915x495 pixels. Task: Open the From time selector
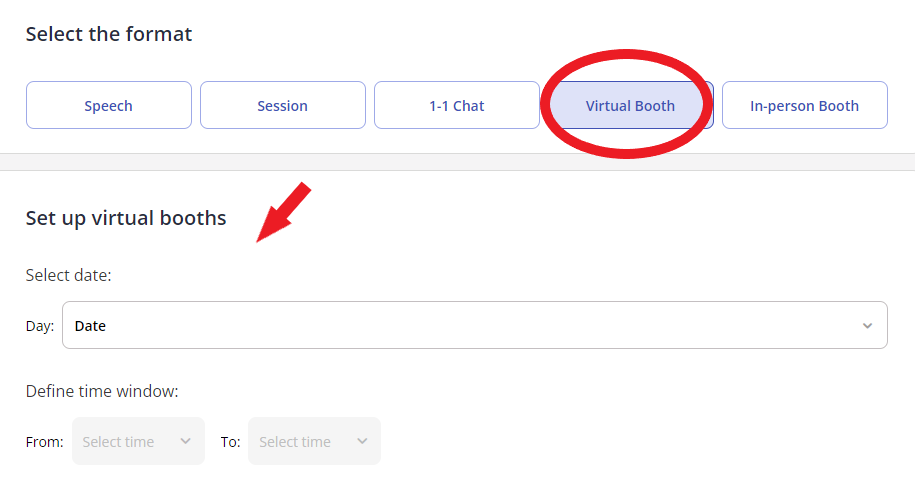coord(138,441)
